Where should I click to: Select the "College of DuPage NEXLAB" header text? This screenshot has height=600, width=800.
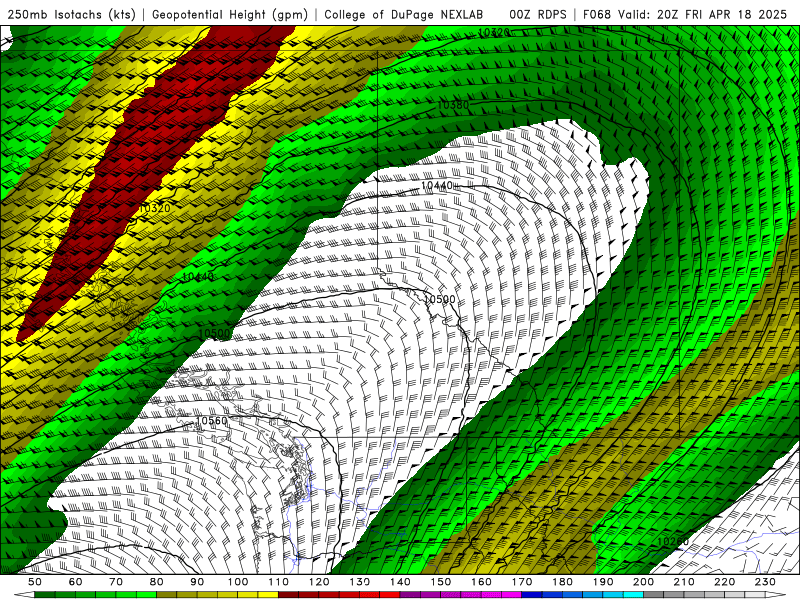pos(404,14)
